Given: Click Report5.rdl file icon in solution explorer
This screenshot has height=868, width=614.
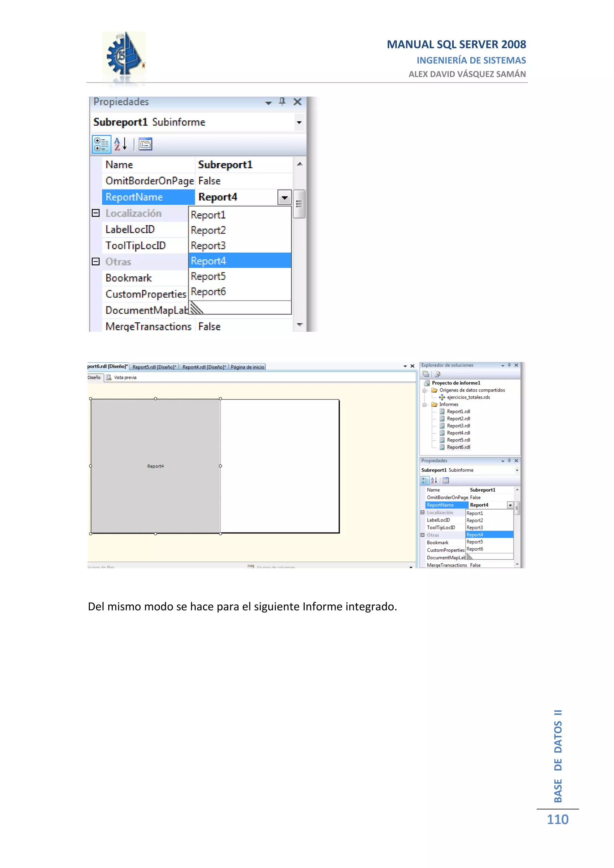Looking at the screenshot, I should pos(442,440).
